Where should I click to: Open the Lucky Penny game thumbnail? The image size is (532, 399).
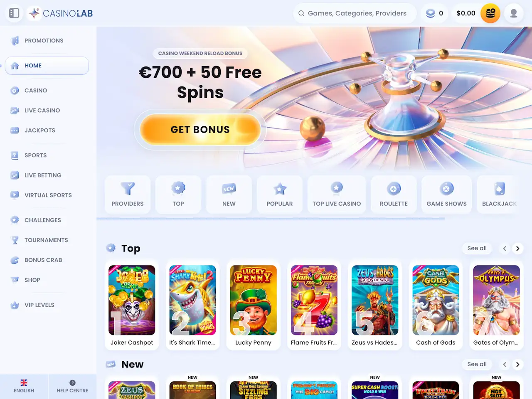pyautogui.click(x=253, y=300)
